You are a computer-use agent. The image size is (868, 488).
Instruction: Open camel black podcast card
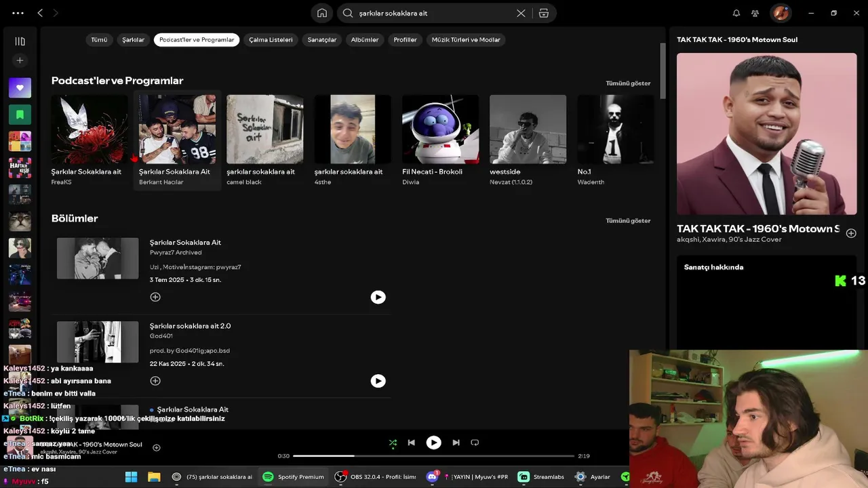[264, 140]
